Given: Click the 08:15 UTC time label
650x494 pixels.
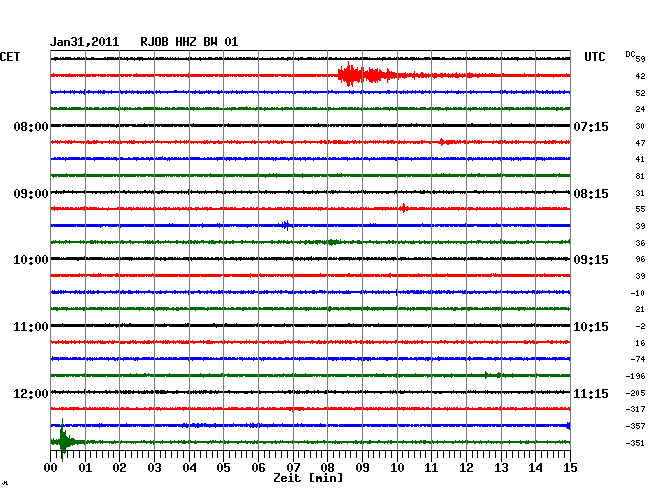Looking at the screenshot, I should 591,194.
